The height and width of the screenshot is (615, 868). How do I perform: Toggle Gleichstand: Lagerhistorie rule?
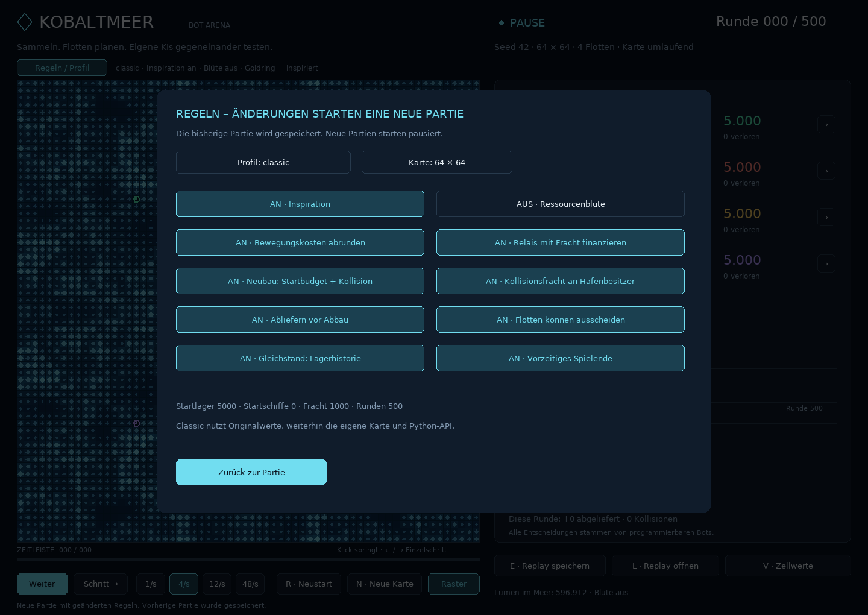pos(300,358)
